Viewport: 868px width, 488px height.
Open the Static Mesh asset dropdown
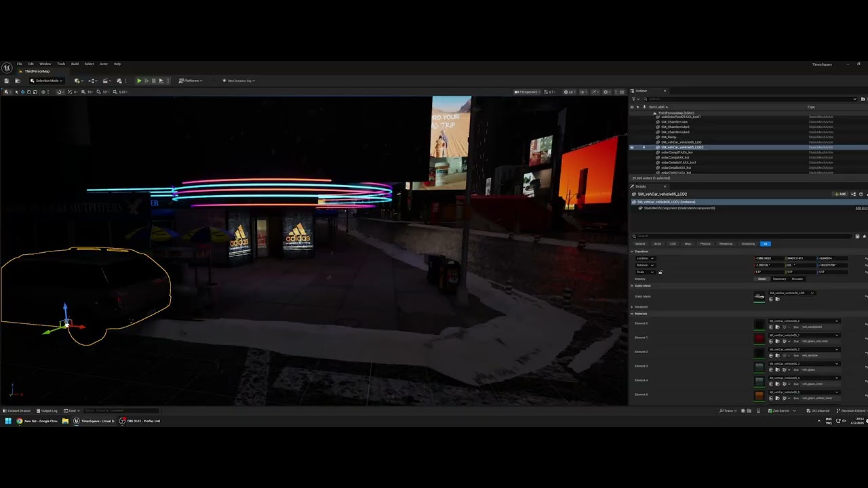pos(791,293)
